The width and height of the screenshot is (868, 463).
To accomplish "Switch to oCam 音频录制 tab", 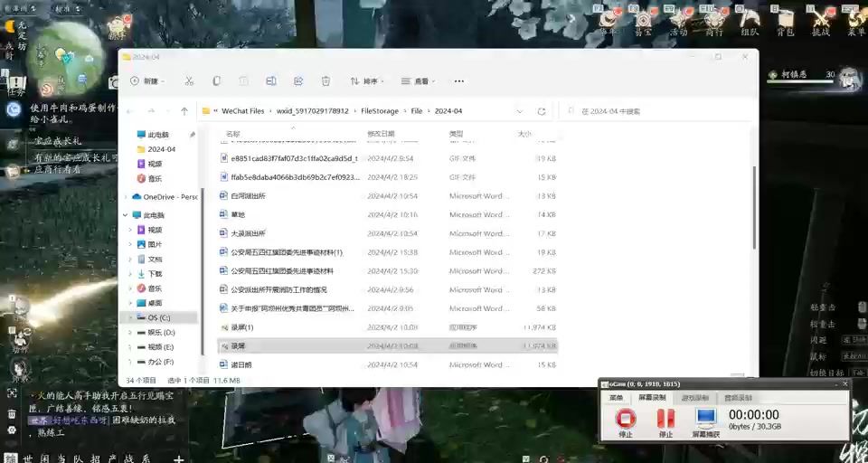I will (738, 398).
